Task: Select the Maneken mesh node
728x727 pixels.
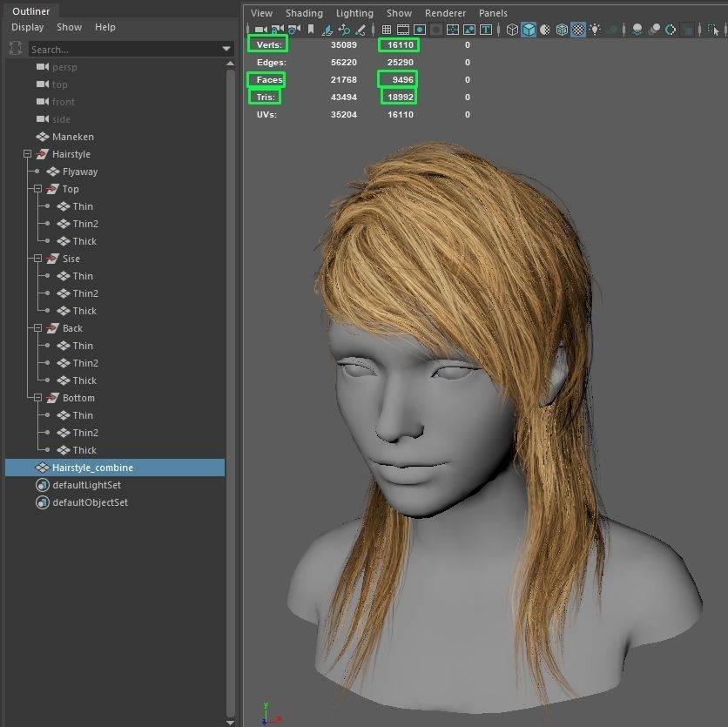Action: click(x=73, y=137)
